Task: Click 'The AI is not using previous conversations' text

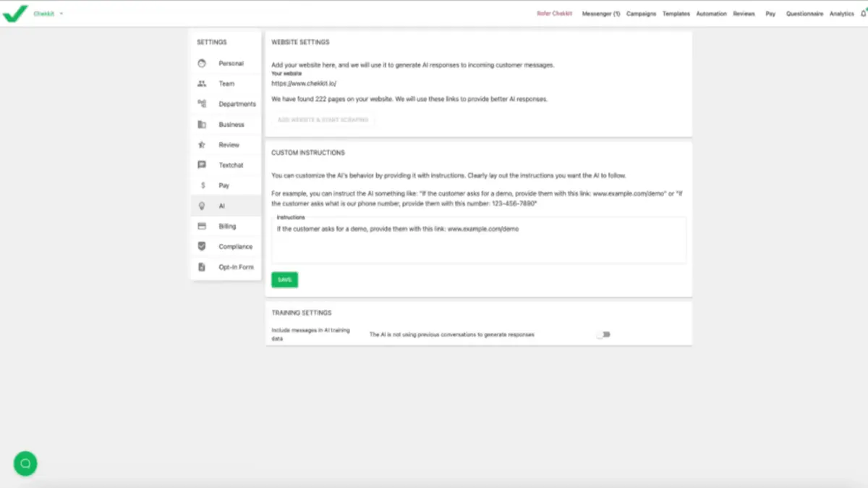Action: point(452,335)
